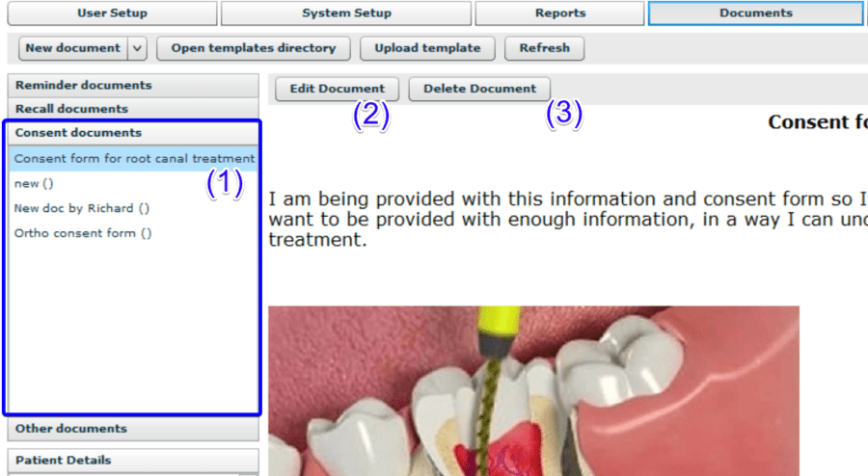Viewport: 868px width, 476px height.
Task: Expand the Reminder documents section
Action: [x=133, y=86]
